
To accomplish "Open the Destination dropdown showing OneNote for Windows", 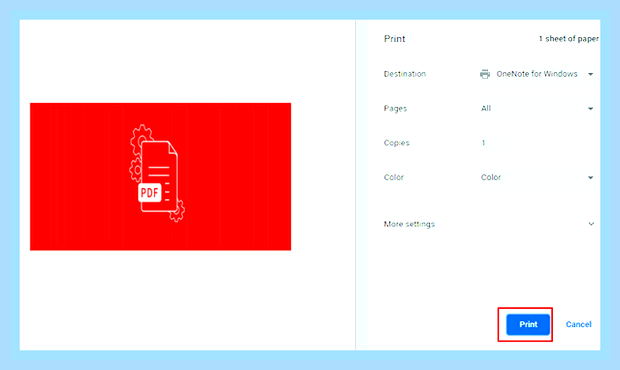I will tap(537, 74).
